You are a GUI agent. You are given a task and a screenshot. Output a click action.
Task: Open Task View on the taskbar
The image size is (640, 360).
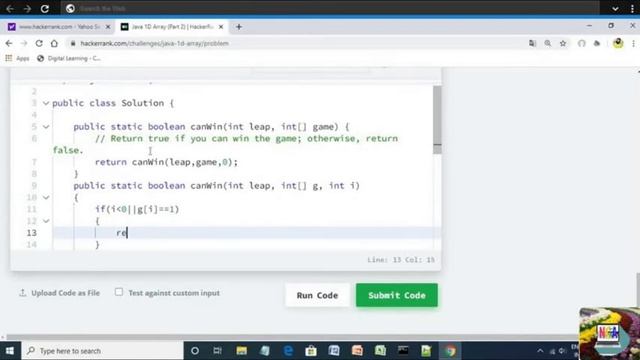click(218, 351)
